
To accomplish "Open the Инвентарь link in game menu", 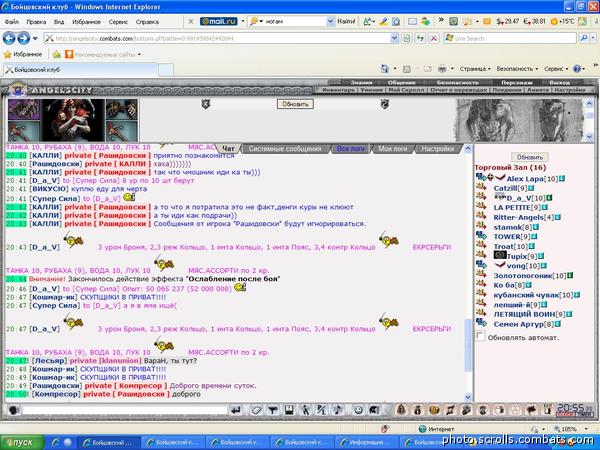I will coord(338,90).
